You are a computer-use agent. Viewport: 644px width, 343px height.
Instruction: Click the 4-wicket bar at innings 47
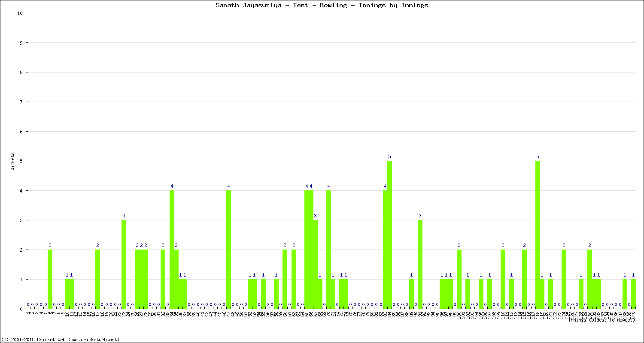(228, 250)
